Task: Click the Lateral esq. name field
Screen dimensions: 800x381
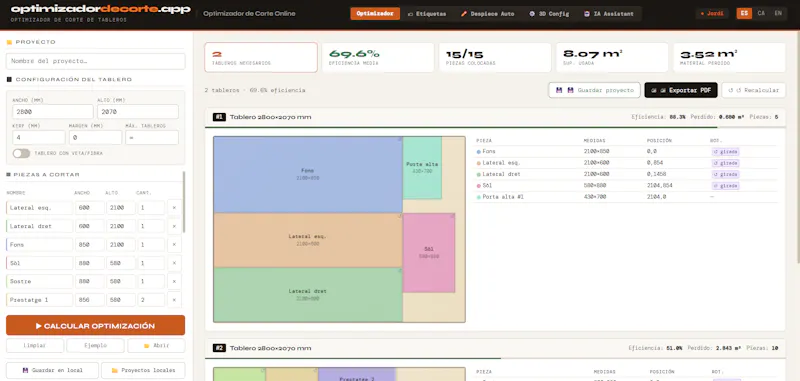Action: pos(40,208)
